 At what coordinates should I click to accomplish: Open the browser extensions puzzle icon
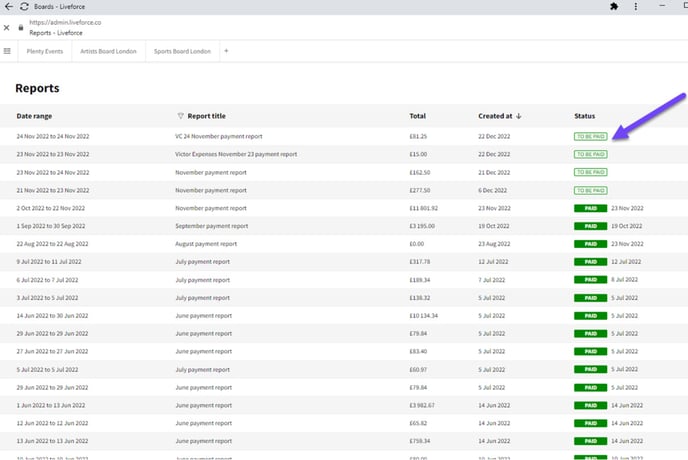pyautogui.click(x=614, y=7)
